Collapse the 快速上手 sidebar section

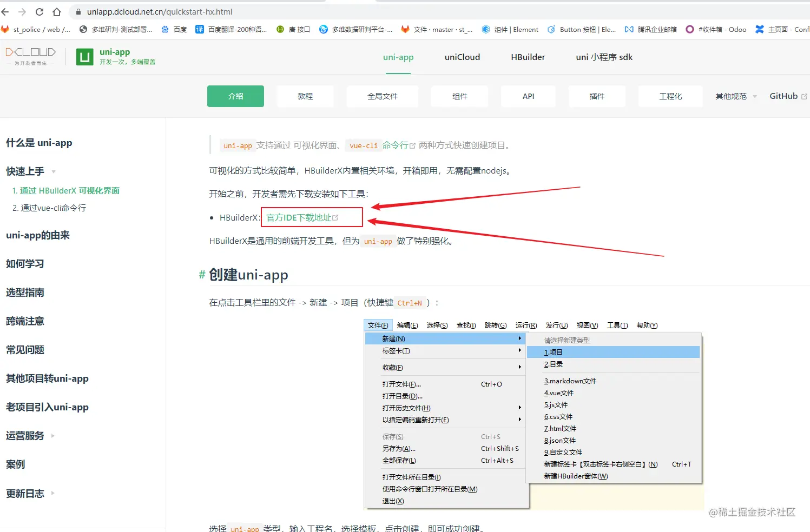31,171
